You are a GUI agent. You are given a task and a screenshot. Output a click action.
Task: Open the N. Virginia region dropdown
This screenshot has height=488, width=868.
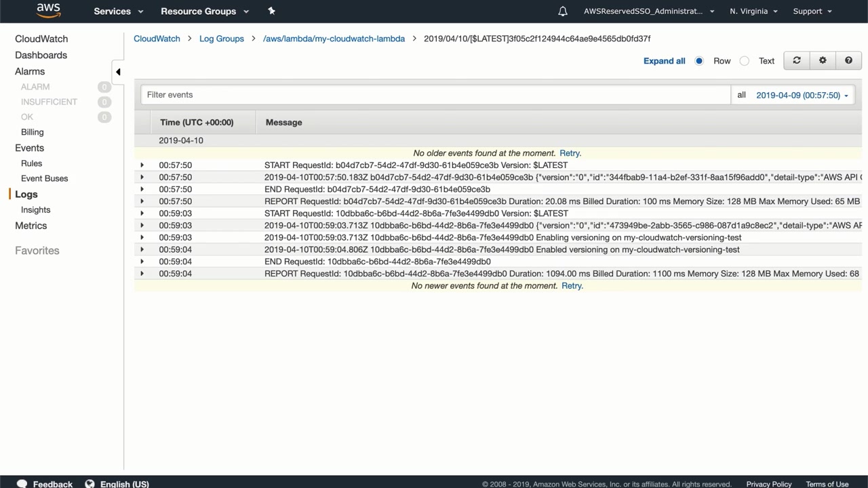753,11
